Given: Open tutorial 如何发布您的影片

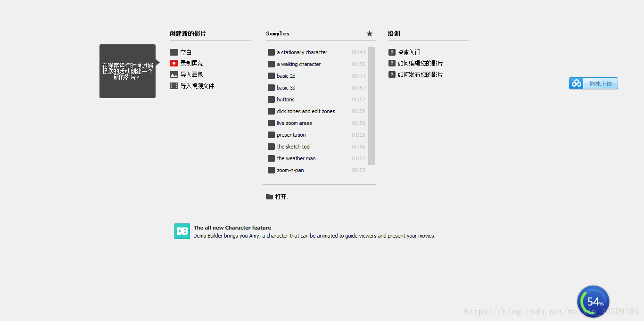Looking at the screenshot, I should tap(420, 74).
